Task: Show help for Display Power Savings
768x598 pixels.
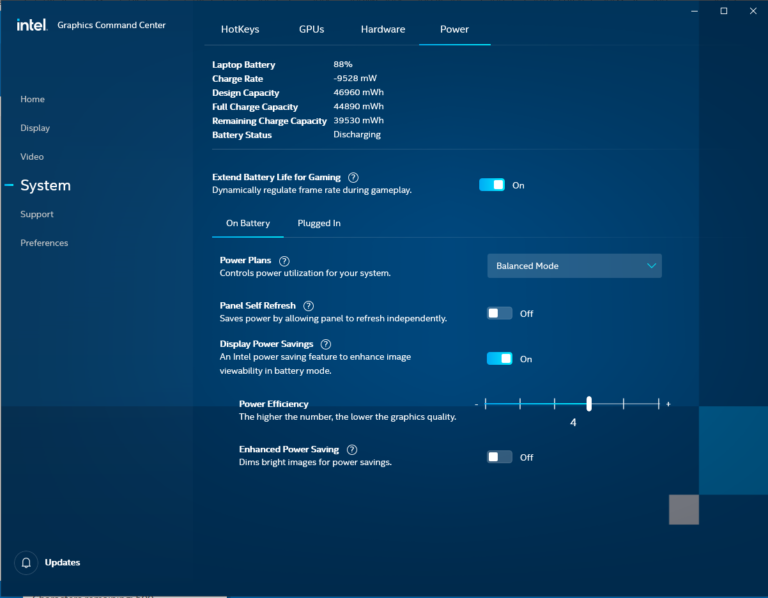Action: (x=326, y=344)
